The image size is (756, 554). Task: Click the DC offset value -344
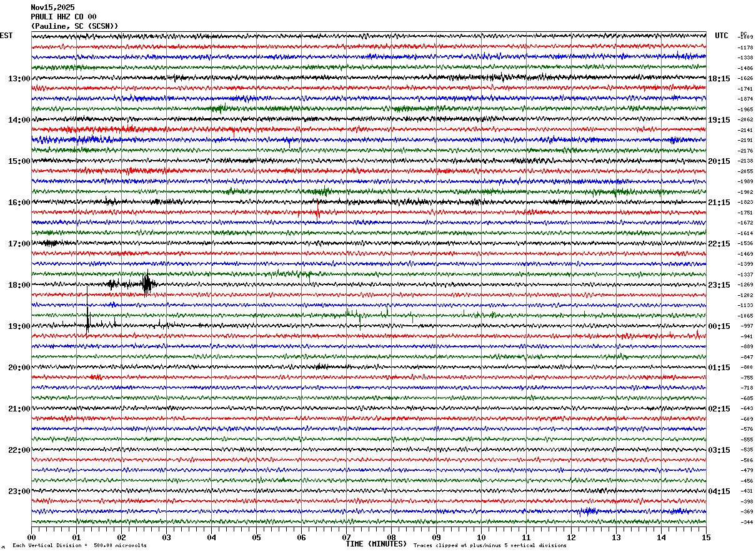[747, 521]
